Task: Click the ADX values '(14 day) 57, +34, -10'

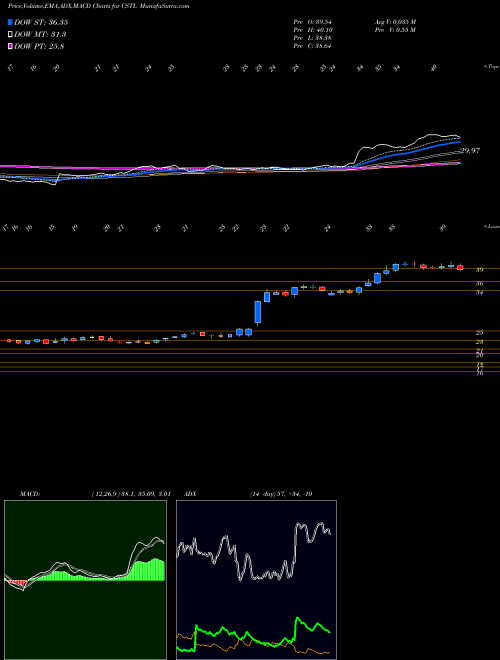Action: [x=281, y=494]
